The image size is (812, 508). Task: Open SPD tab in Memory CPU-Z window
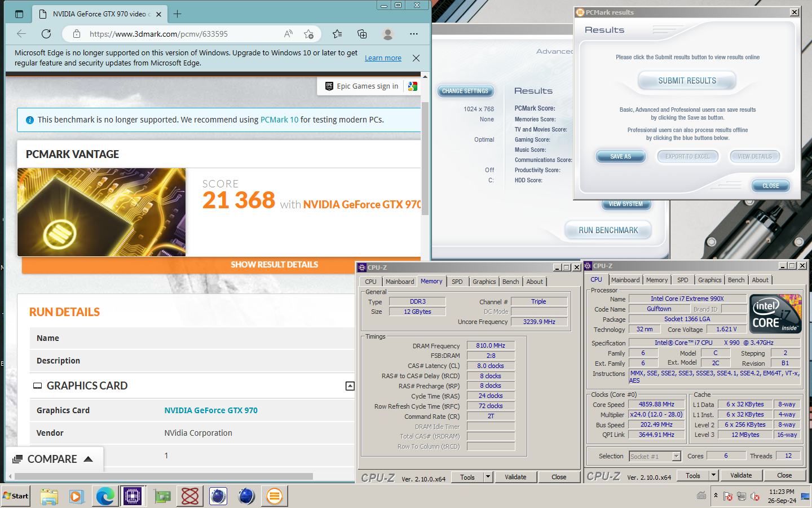tap(457, 282)
